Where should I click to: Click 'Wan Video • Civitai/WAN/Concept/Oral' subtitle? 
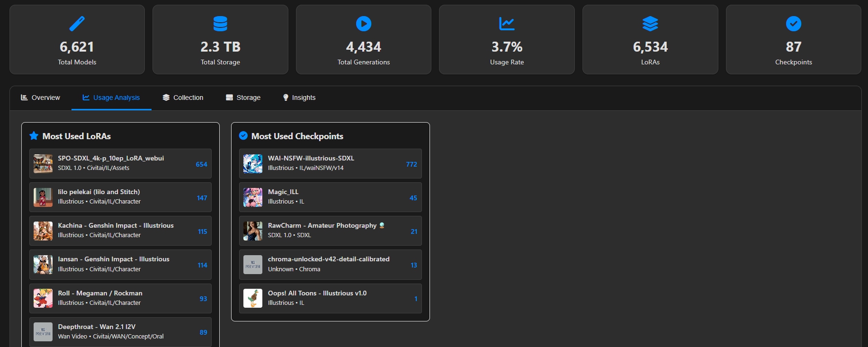pos(111,337)
